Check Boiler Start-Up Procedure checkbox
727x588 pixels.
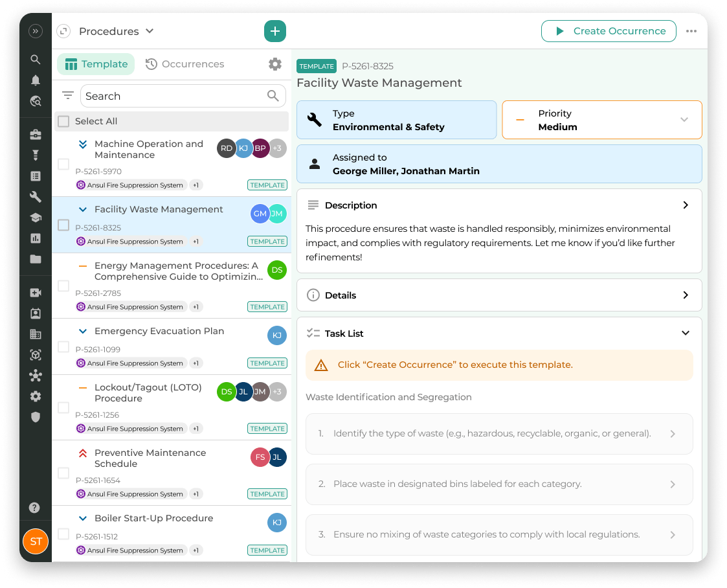pyautogui.click(x=63, y=534)
